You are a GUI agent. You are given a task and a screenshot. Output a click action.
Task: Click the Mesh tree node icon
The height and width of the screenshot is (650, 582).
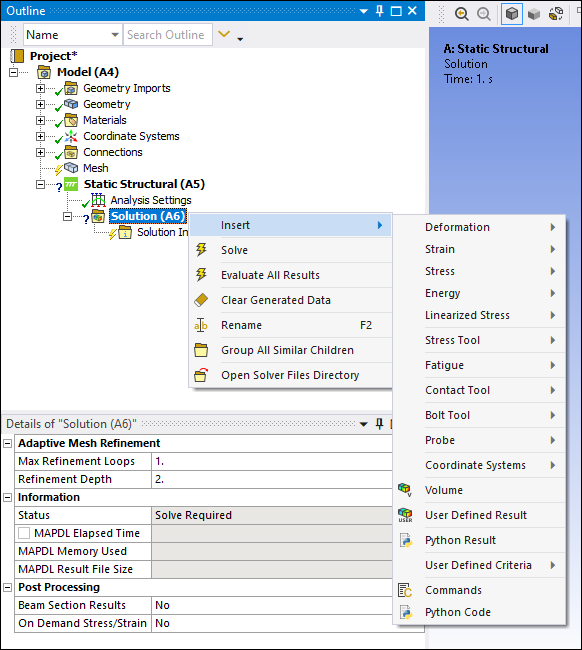[x=71, y=168]
